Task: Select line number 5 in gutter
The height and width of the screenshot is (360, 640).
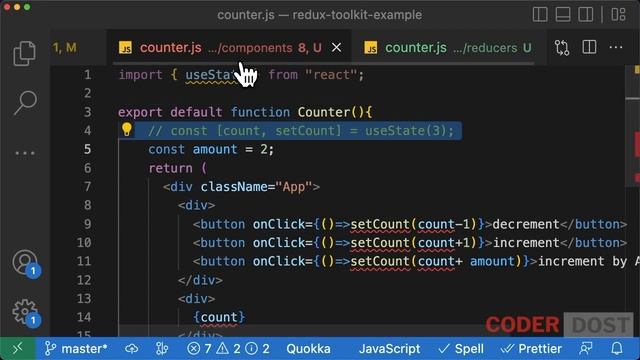Action: point(87,149)
